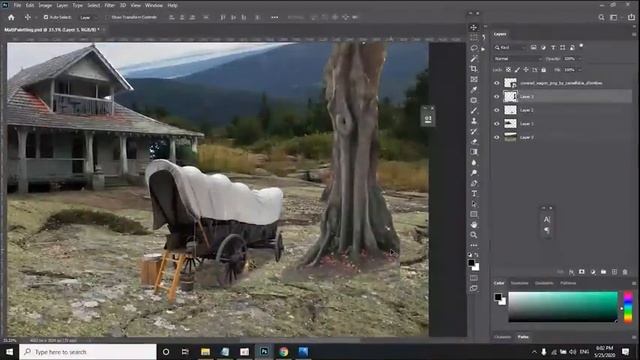Add a layer style fx button
The width and height of the screenshot is (640, 360).
[571, 272]
